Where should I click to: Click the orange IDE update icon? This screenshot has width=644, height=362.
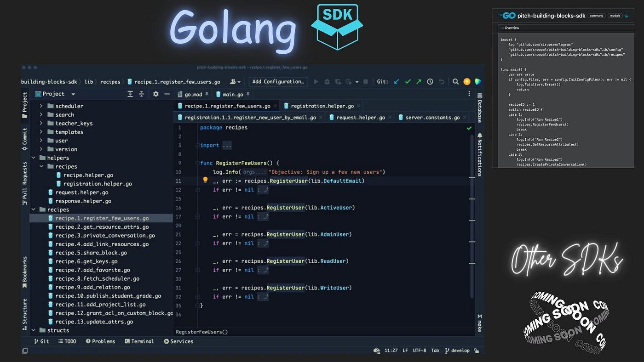click(467, 82)
